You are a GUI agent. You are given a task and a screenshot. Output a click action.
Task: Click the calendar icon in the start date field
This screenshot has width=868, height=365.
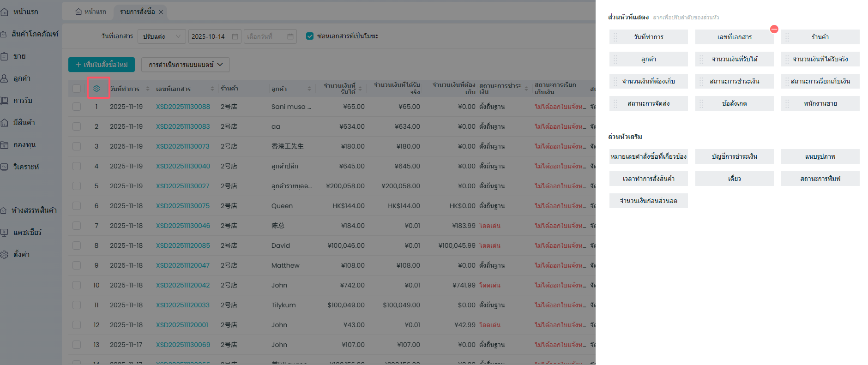pos(235,36)
